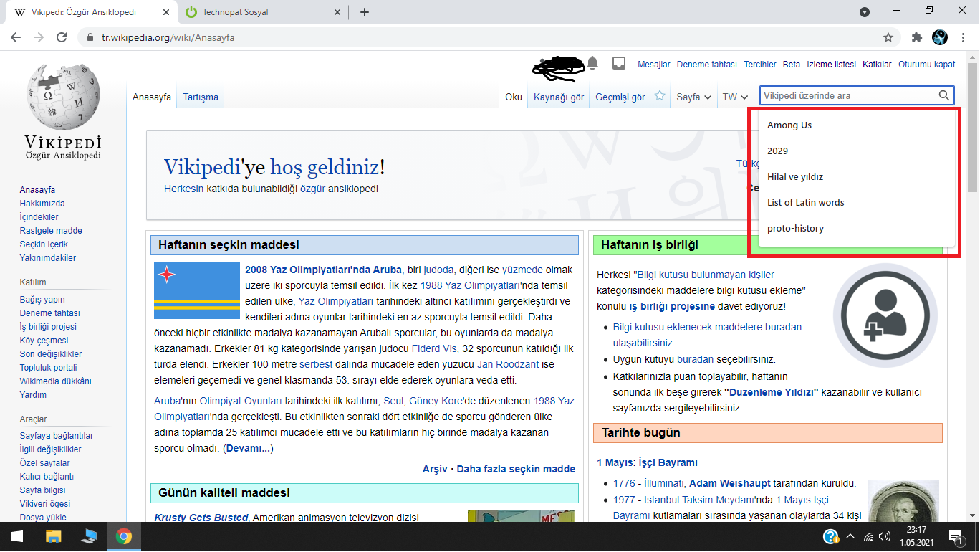Viewport: 980px width, 552px height.
Task: Open 2008 Yaz Olimpiyatları'nda Aruba article
Action: click(x=323, y=270)
